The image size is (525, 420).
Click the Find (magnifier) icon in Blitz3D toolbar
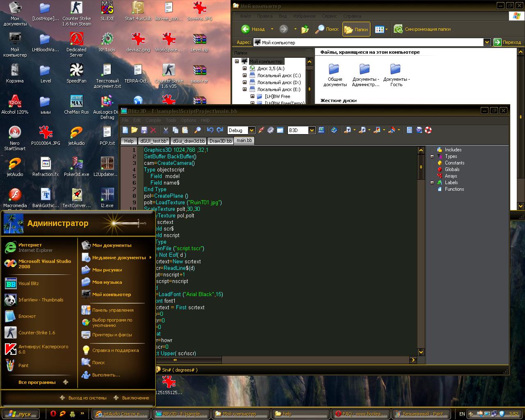click(x=197, y=130)
